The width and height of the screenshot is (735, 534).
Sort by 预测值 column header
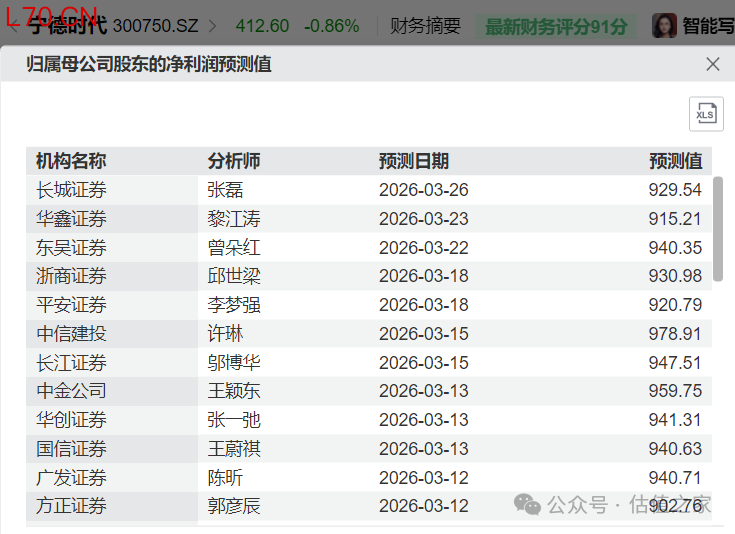675,161
